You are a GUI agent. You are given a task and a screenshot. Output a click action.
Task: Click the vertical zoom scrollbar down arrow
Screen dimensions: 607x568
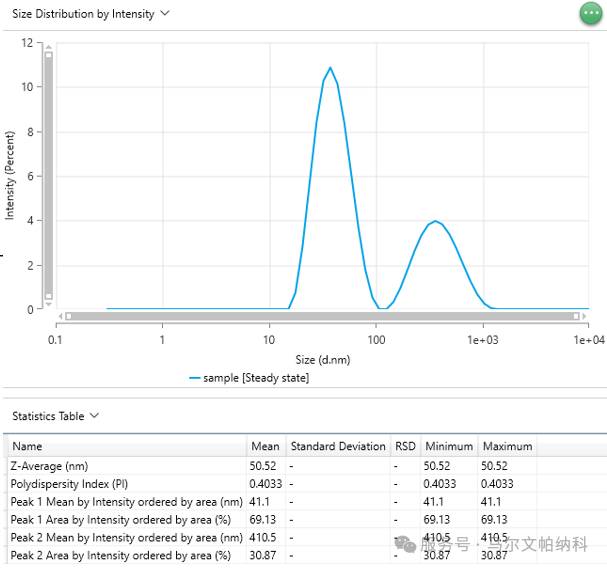[48, 304]
